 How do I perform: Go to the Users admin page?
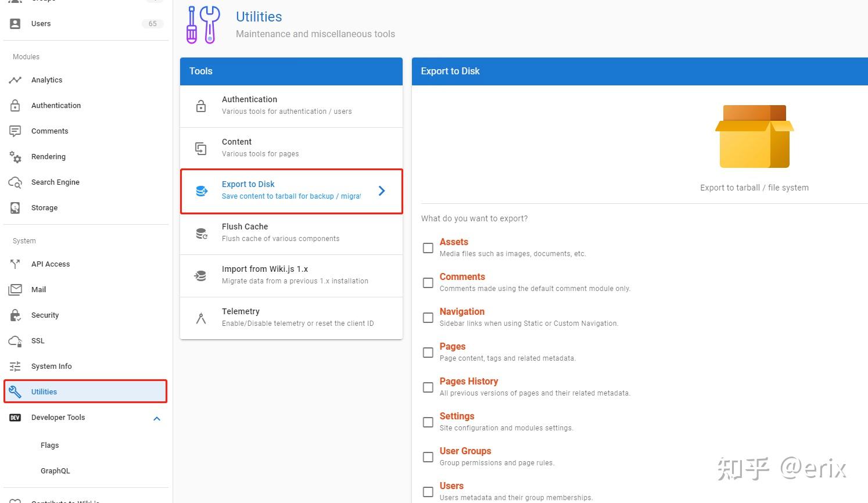41,24
